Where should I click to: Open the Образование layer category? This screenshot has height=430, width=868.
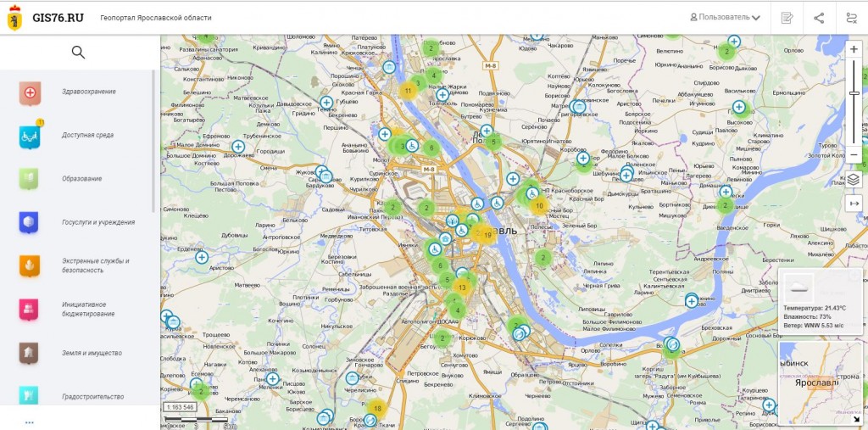pyautogui.click(x=31, y=179)
